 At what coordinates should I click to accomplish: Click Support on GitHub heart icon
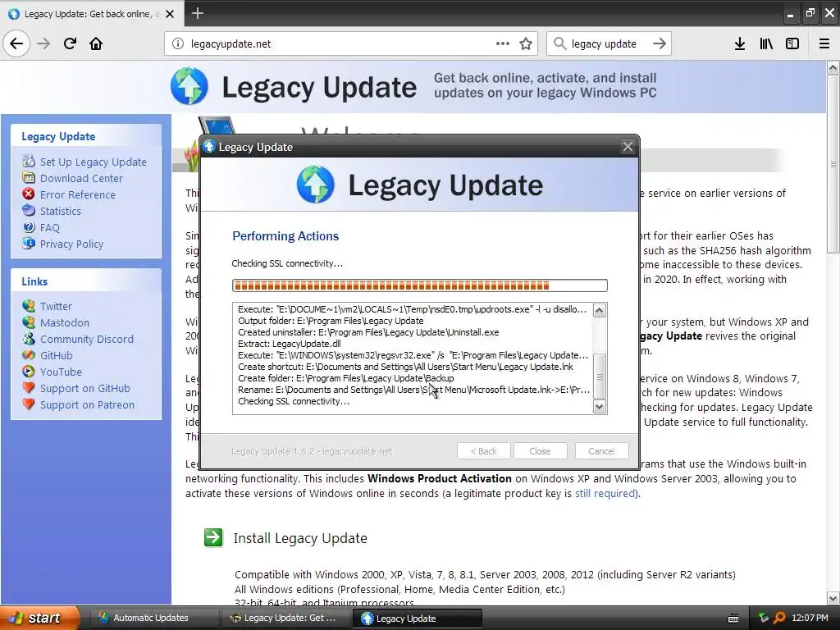click(x=29, y=388)
